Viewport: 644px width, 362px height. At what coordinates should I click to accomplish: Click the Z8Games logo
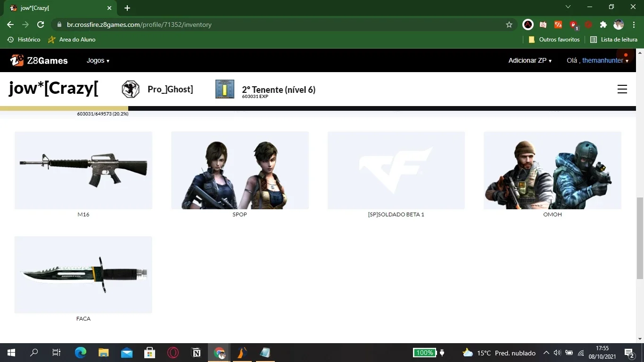(39, 60)
